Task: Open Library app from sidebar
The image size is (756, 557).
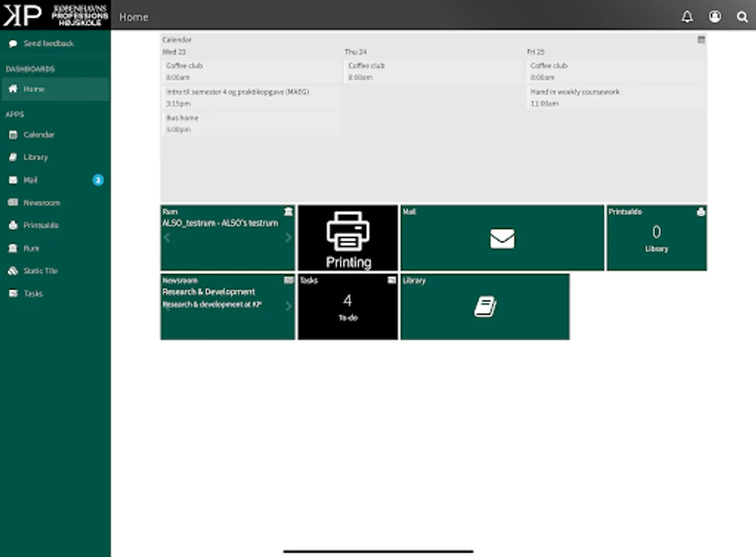Action: tap(55, 157)
